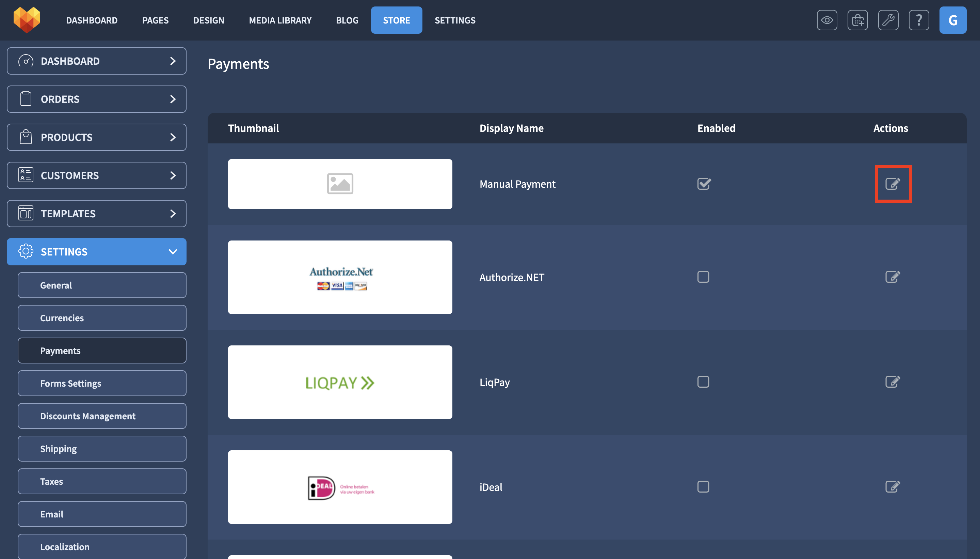Screen dimensions: 980x559
Task: Click the iDeal logo thumbnail
Action: (x=340, y=487)
